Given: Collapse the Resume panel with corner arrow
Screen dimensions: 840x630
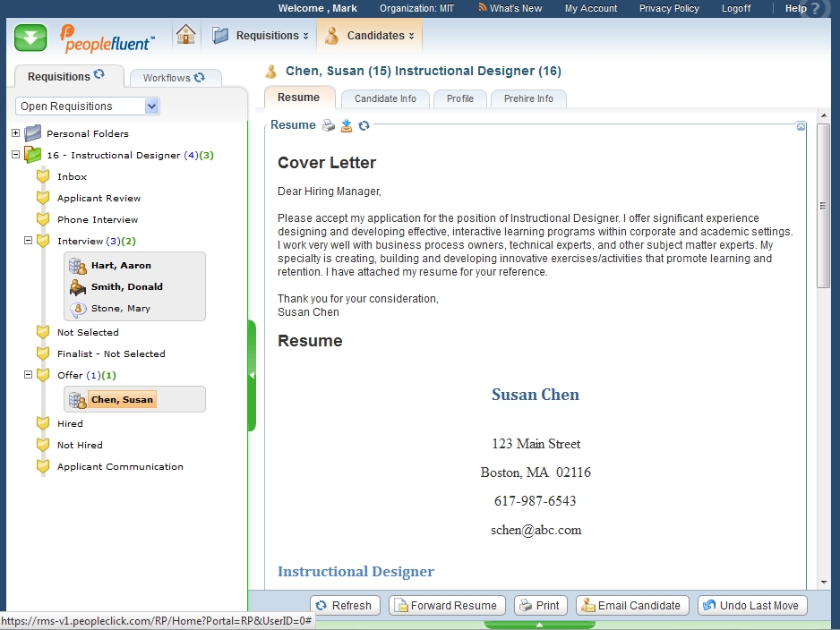Looking at the screenshot, I should (801, 126).
